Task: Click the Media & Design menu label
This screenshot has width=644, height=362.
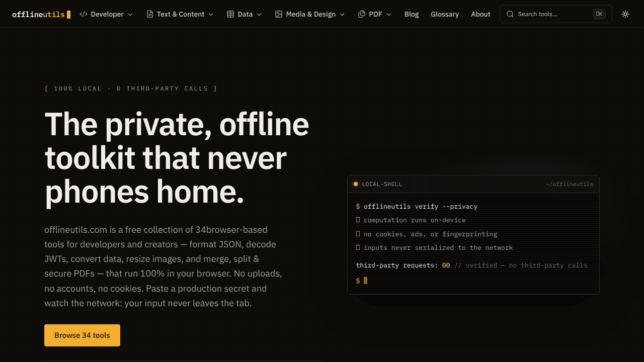Action: point(311,14)
